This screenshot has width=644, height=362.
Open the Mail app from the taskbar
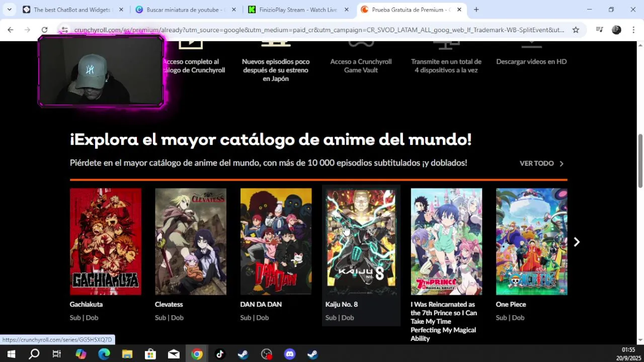pos(174,354)
